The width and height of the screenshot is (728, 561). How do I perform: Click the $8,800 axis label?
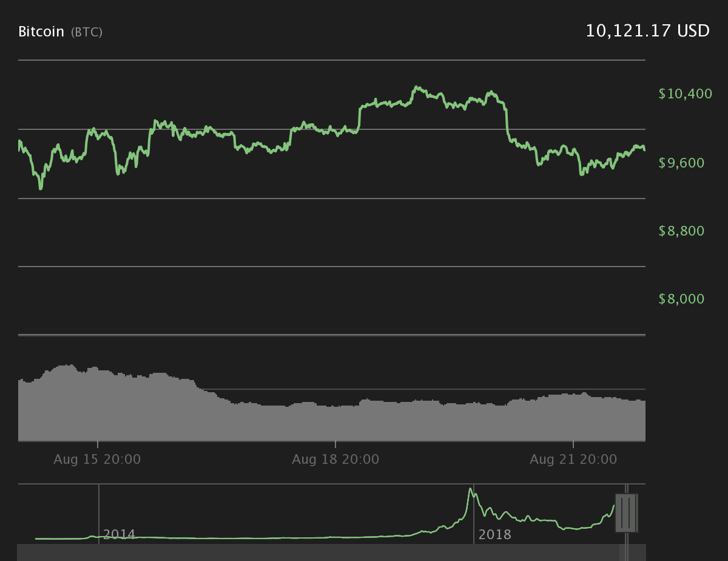(682, 231)
